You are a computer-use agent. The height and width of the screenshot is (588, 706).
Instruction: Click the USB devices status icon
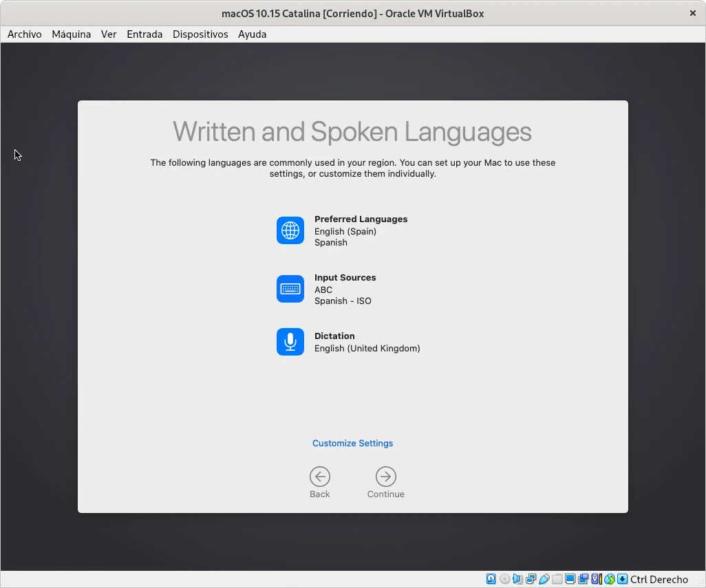[544, 579]
